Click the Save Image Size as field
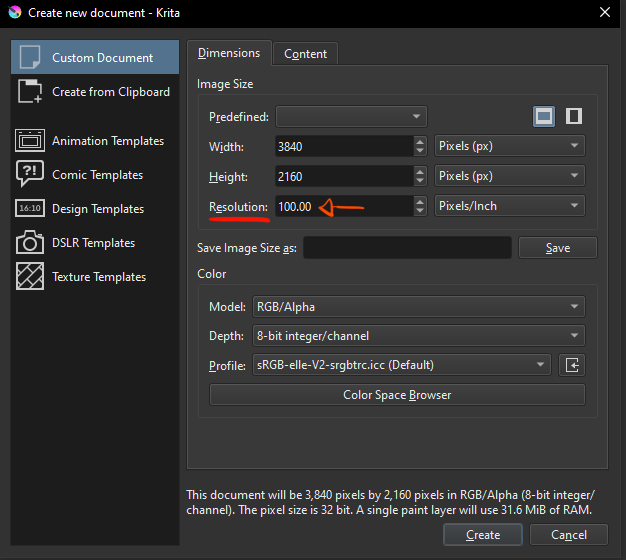The width and height of the screenshot is (626, 560). click(x=407, y=248)
